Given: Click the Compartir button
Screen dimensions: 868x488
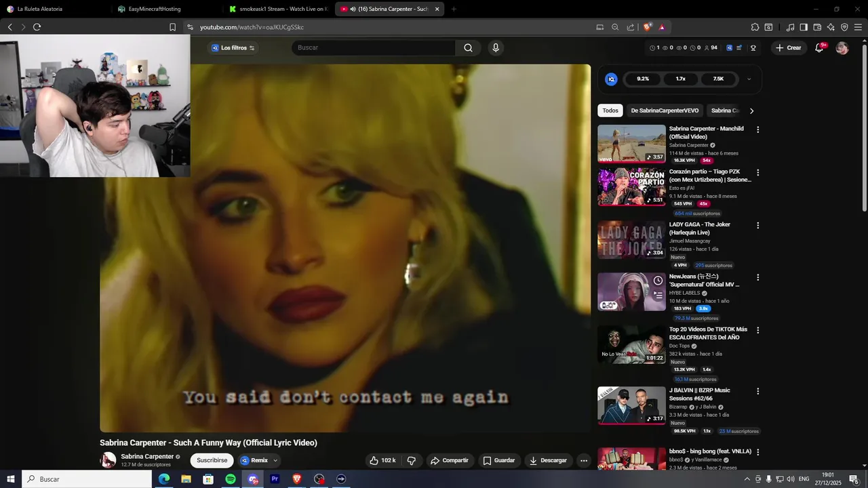Looking at the screenshot, I should 449,460.
